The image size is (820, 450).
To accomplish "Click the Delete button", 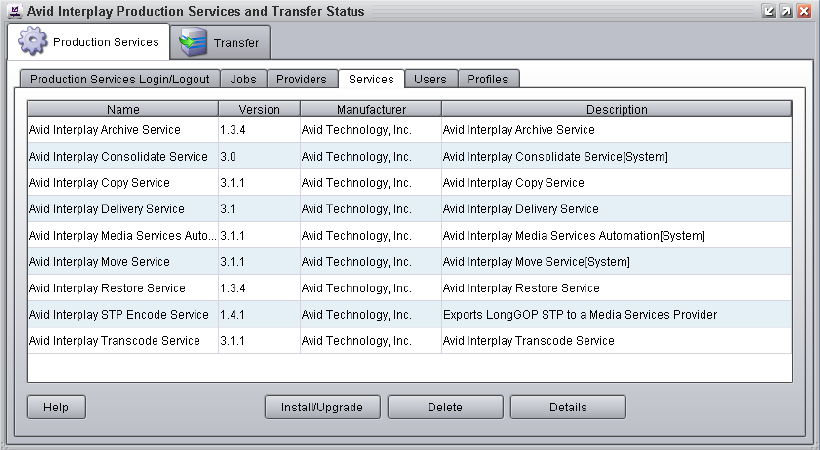I will [x=445, y=407].
